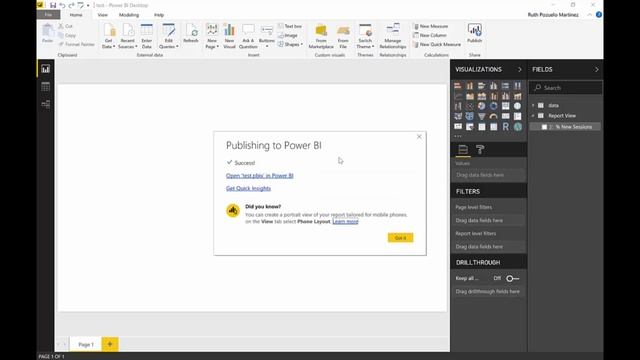
Task: Open the Relationships view from left sidebar
Action: (x=45, y=104)
